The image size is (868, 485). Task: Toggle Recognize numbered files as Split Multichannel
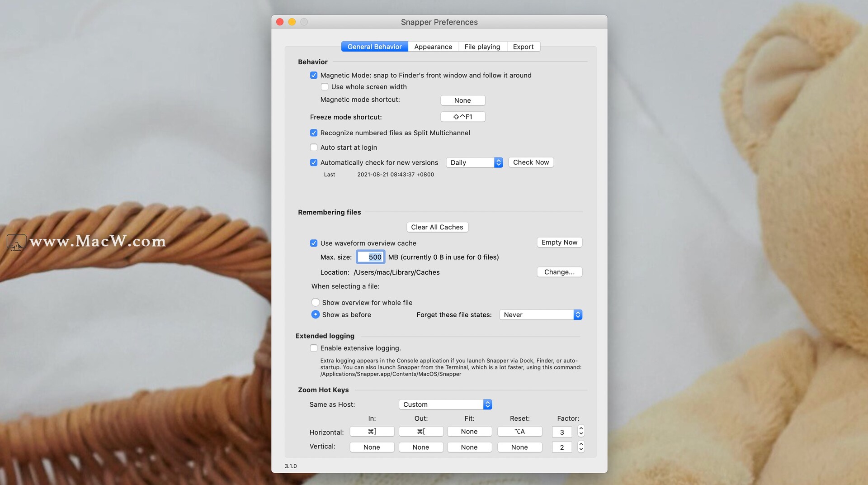pos(314,133)
